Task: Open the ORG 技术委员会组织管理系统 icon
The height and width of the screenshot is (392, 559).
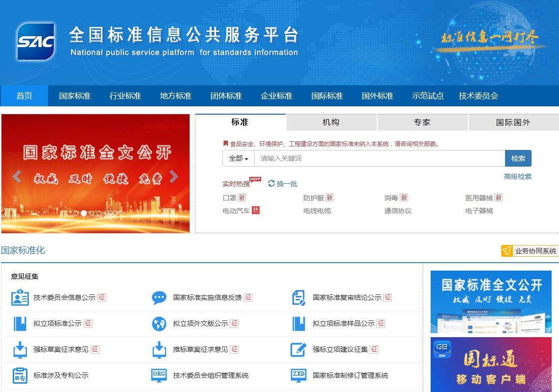Action: [x=159, y=375]
